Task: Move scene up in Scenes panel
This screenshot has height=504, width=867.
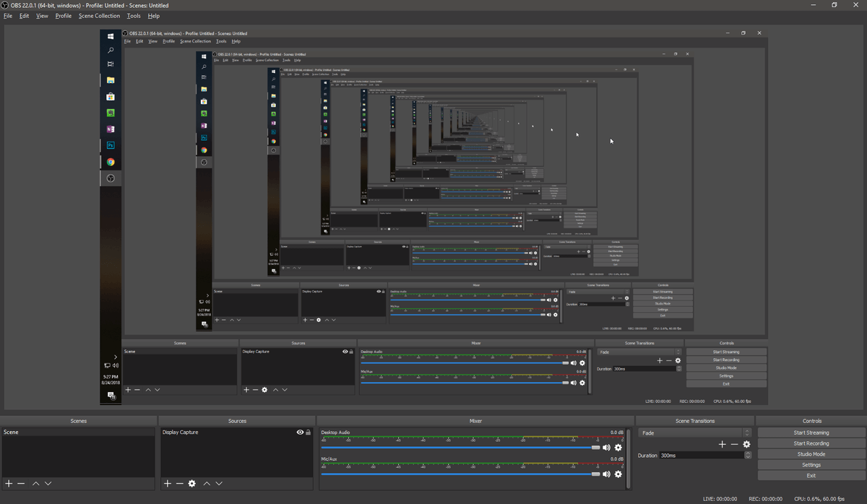Action: (35, 483)
